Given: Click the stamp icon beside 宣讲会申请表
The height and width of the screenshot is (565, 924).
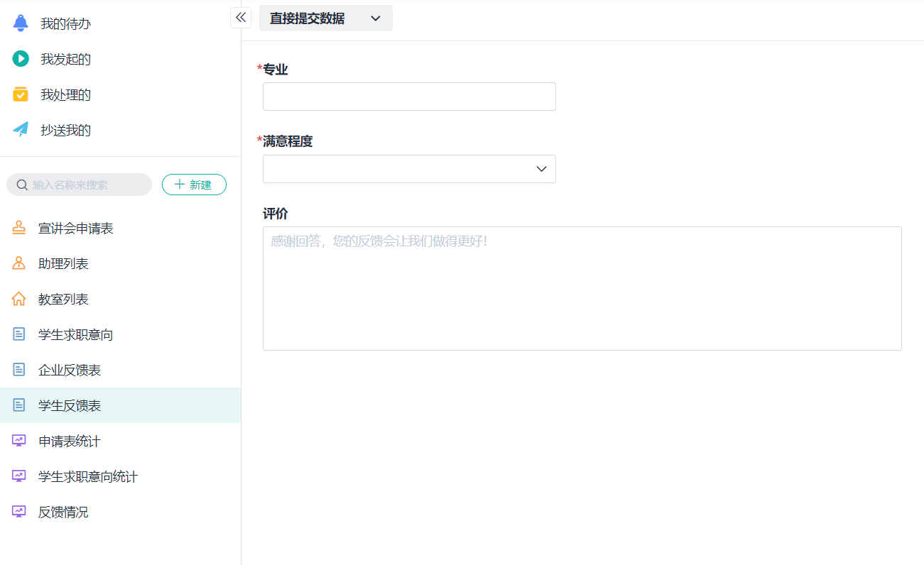Looking at the screenshot, I should click(19, 228).
